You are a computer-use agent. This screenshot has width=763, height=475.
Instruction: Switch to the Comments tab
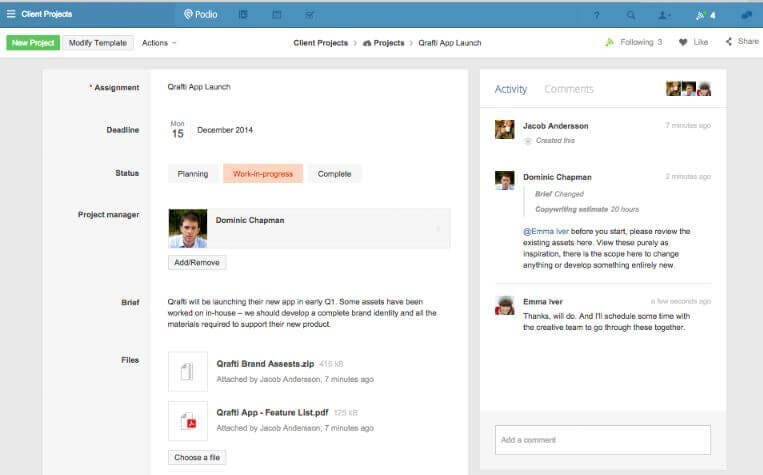pyautogui.click(x=569, y=89)
